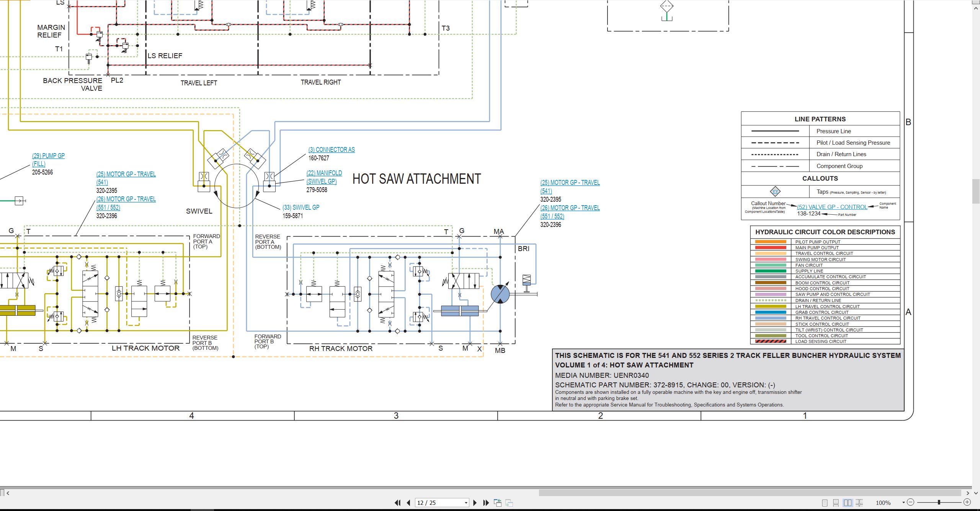Click the RH TRACK MOTOR label

click(341, 348)
